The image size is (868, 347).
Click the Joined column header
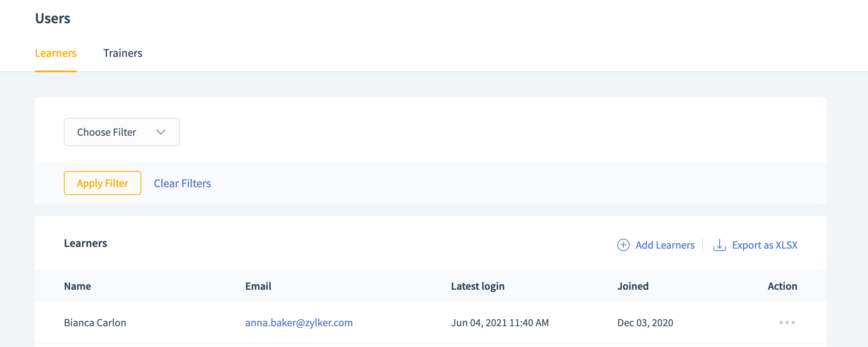pyautogui.click(x=633, y=286)
